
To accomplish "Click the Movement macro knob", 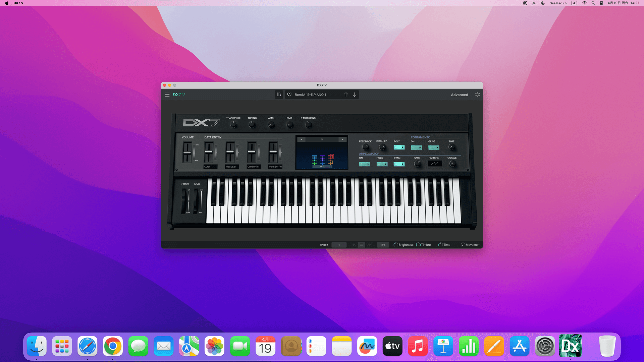I will click(x=463, y=245).
